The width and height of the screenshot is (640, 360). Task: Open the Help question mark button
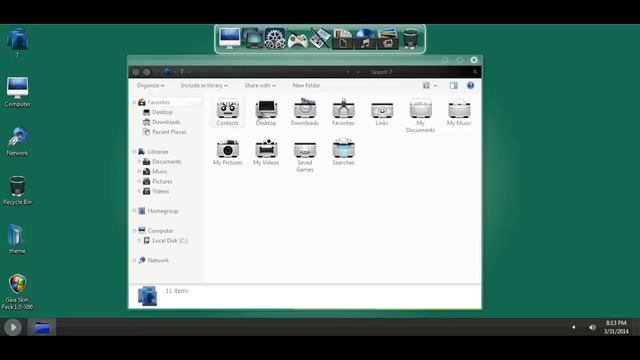point(471,85)
